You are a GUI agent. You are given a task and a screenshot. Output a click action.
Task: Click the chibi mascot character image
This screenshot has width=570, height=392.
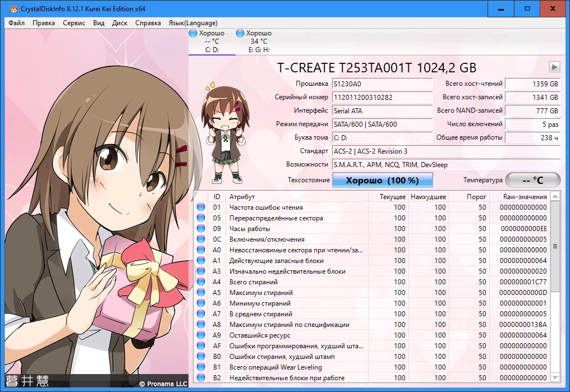(226, 133)
